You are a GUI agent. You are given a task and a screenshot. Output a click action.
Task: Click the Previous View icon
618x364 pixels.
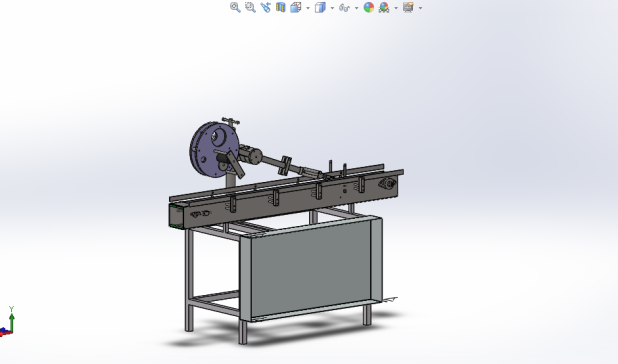265,7
